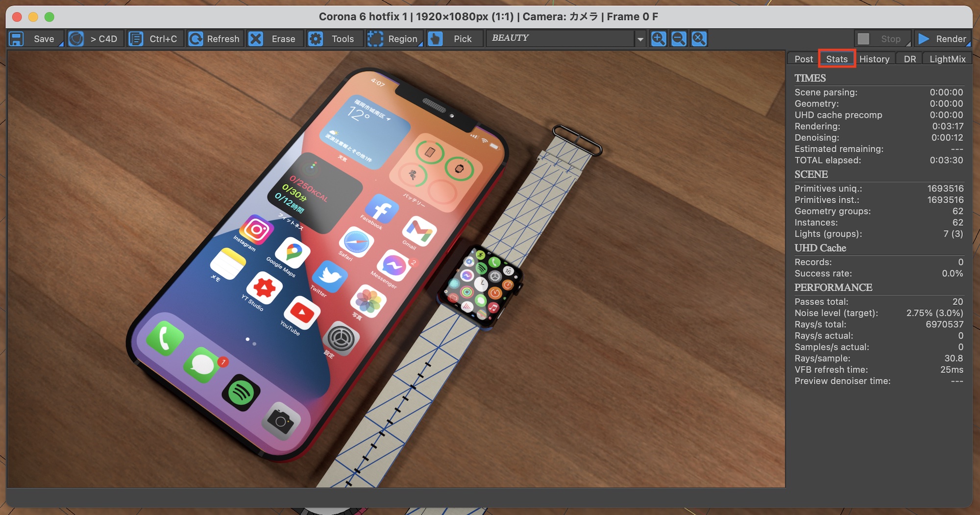980x515 pixels.
Task: Expand the Save button's corner arrow
Action: click(61, 45)
